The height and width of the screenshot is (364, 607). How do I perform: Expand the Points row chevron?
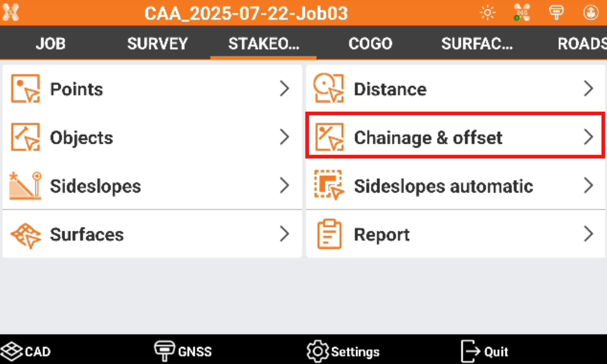coord(284,89)
